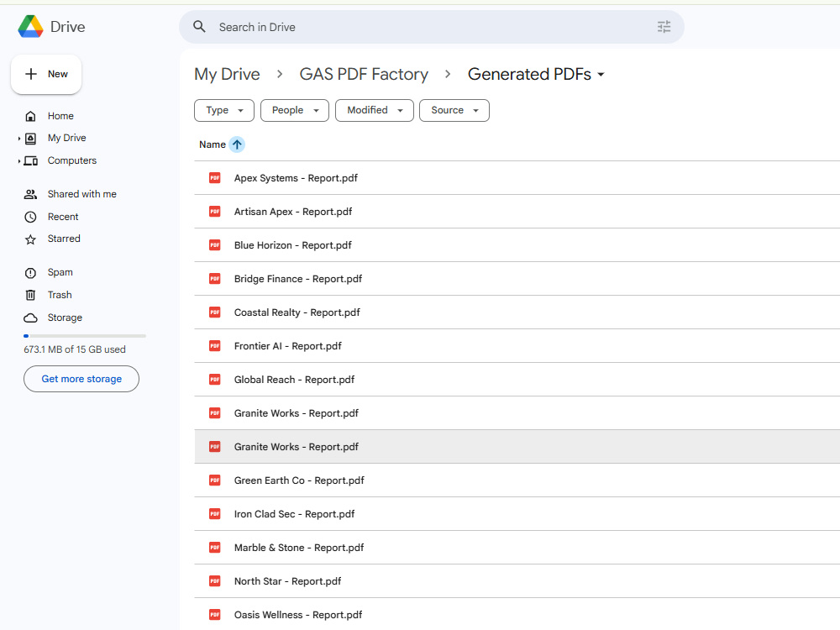Click the Storage cloud icon
This screenshot has height=630, width=840.
[x=30, y=318]
